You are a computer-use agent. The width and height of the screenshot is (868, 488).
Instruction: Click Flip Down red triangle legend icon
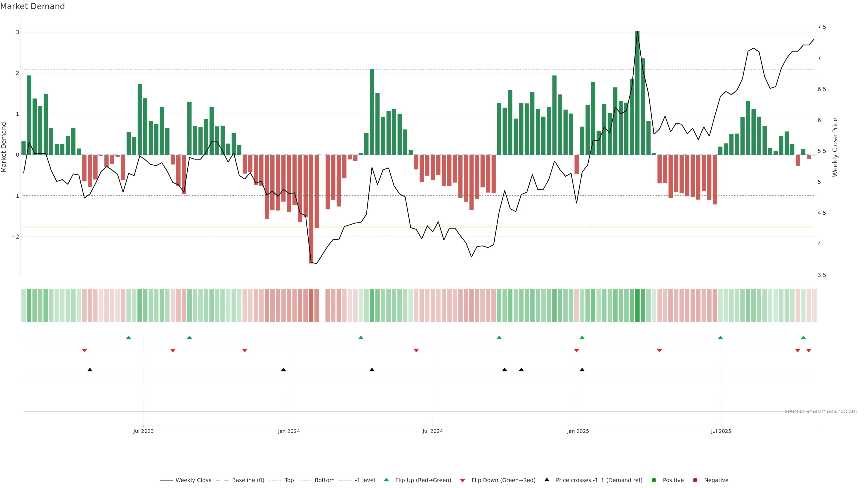(462, 480)
